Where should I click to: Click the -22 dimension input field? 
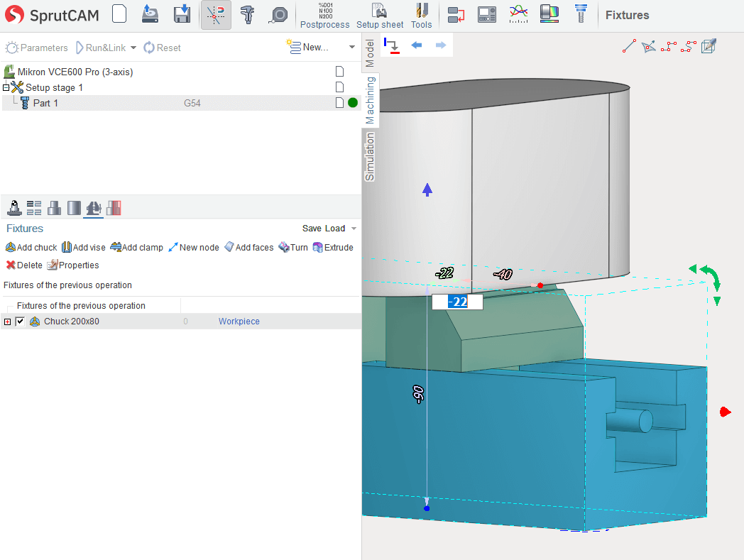(458, 302)
